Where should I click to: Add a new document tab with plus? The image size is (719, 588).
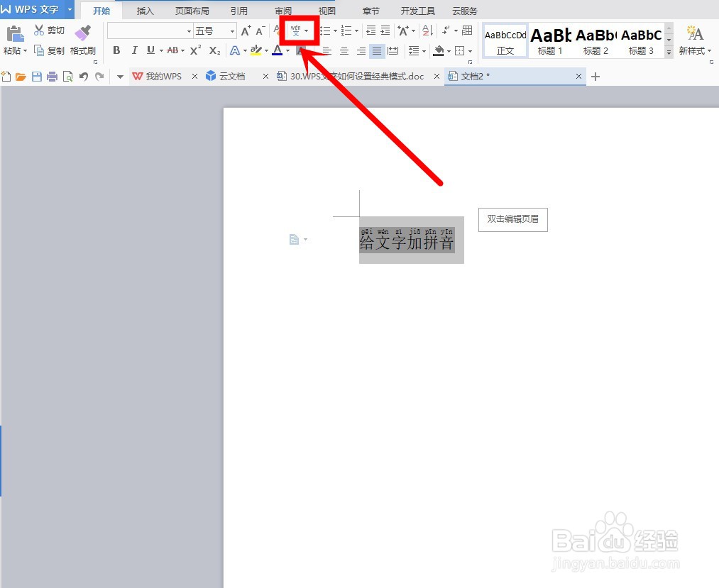point(595,77)
